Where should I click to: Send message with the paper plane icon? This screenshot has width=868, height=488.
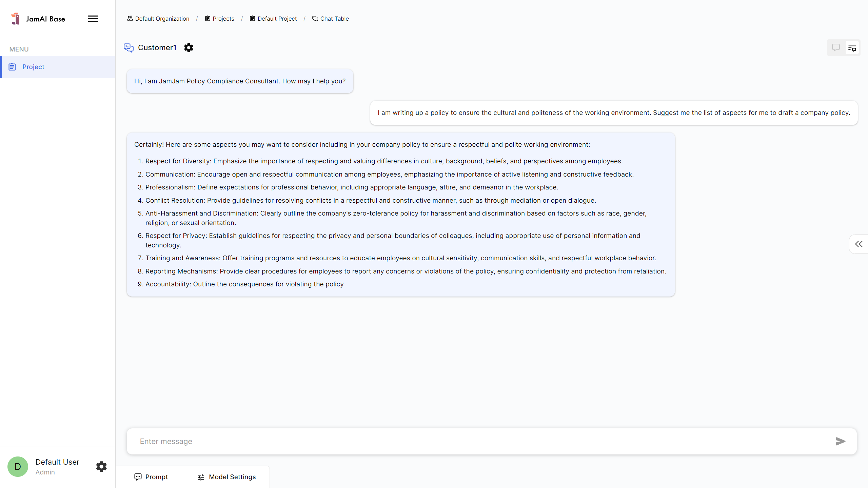841,441
